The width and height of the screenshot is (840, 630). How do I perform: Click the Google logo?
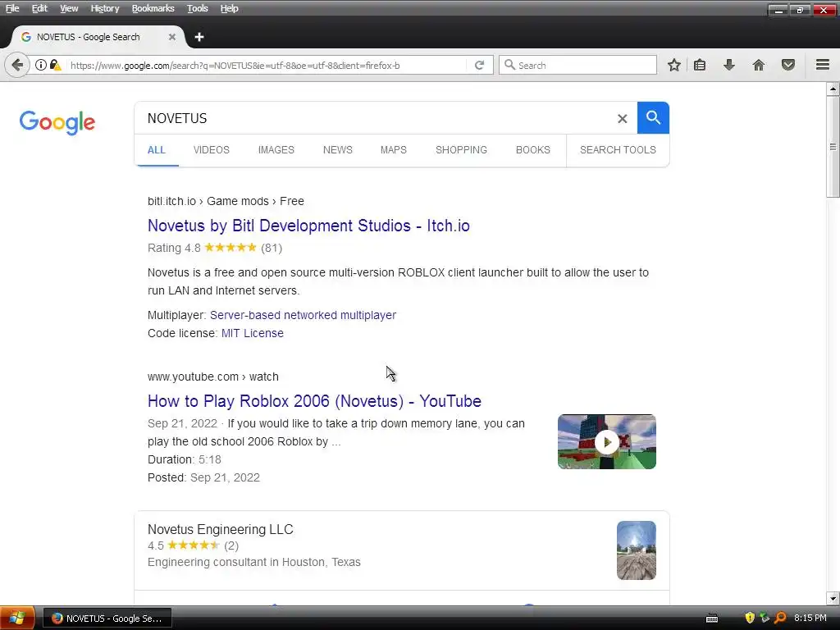click(x=57, y=123)
